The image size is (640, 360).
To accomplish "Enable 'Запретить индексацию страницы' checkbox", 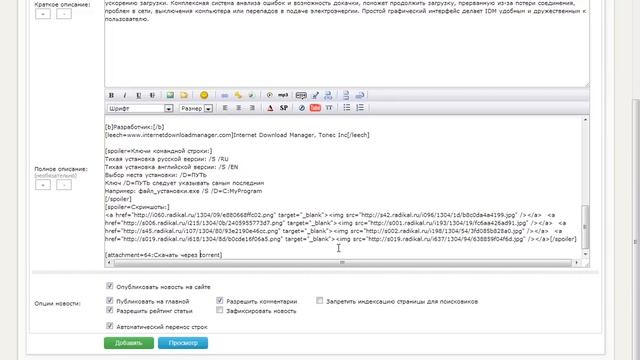I will pyautogui.click(x=319, y=301).
